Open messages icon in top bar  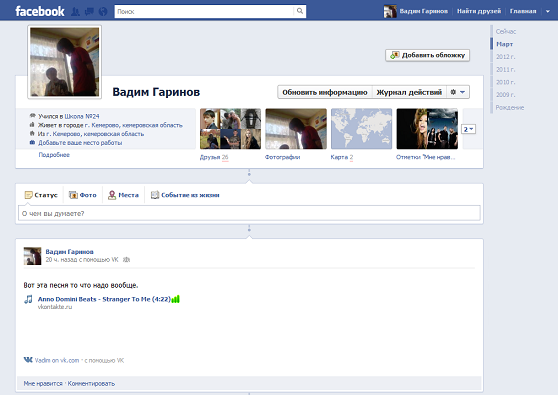(89, 12)
